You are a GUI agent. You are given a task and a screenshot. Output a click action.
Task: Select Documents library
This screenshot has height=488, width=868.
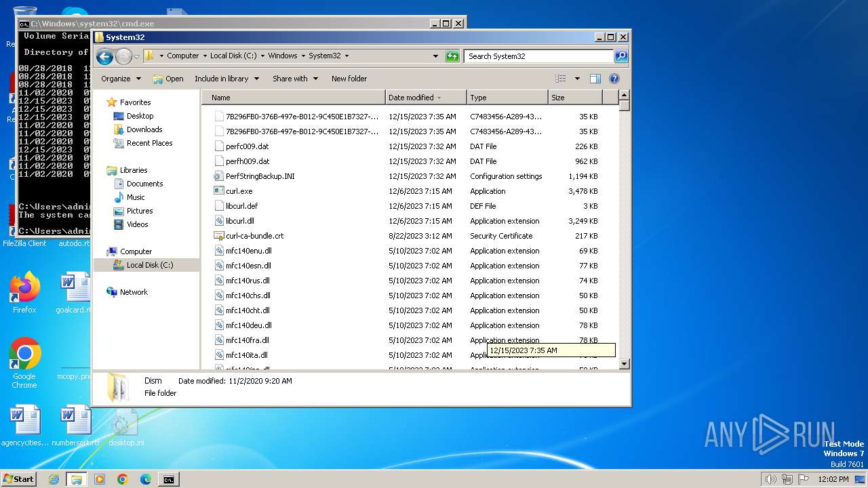point(144,184)
